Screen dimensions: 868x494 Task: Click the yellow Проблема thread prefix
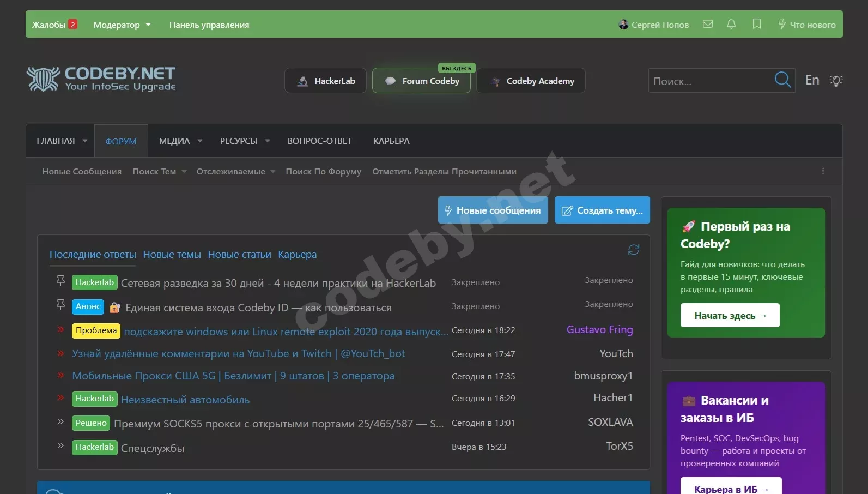96,330
